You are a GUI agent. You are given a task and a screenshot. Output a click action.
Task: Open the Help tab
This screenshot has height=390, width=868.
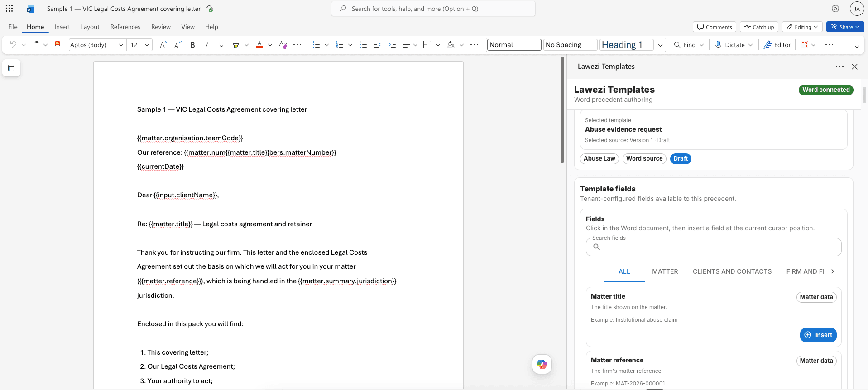pyautogui.click(x=211, y=27)
